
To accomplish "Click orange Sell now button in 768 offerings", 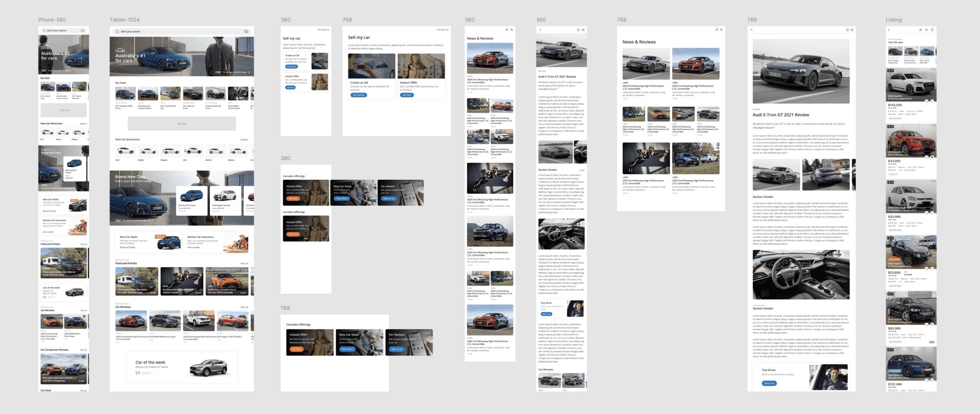I will (x=296, y=349).
